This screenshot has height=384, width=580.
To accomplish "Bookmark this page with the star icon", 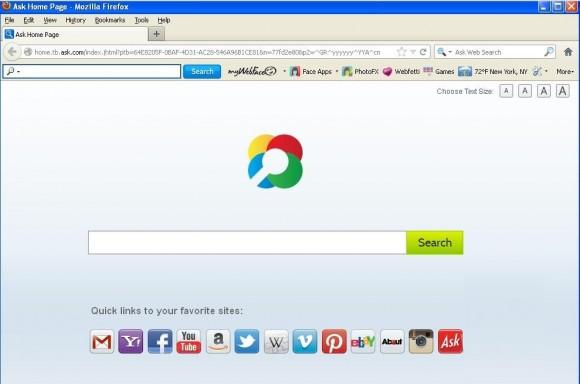I will click(401, 52).
